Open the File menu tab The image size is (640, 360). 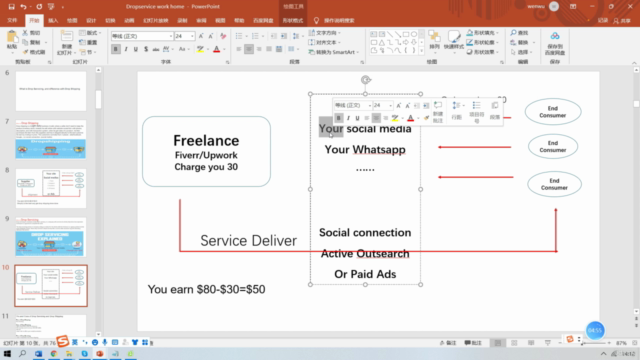(12, 20)
